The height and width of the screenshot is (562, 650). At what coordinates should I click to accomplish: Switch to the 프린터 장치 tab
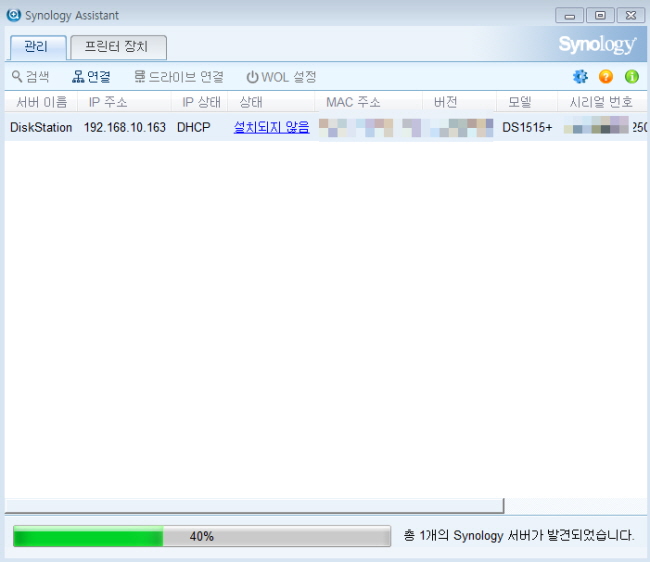(119, 47)
